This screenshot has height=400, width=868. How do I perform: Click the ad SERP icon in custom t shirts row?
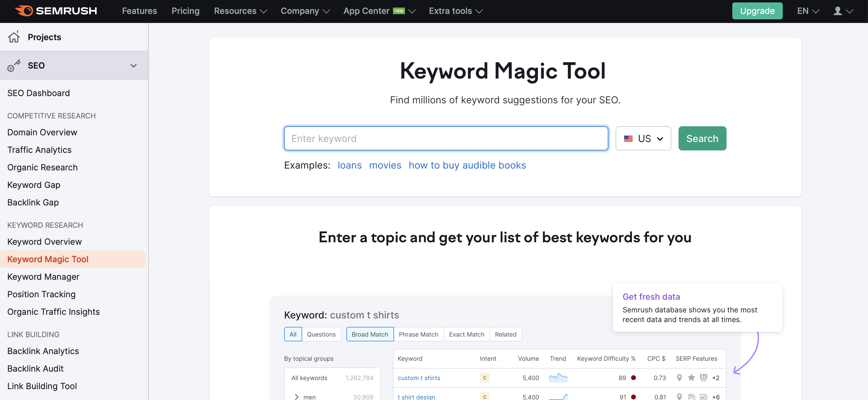coord(704,377)
